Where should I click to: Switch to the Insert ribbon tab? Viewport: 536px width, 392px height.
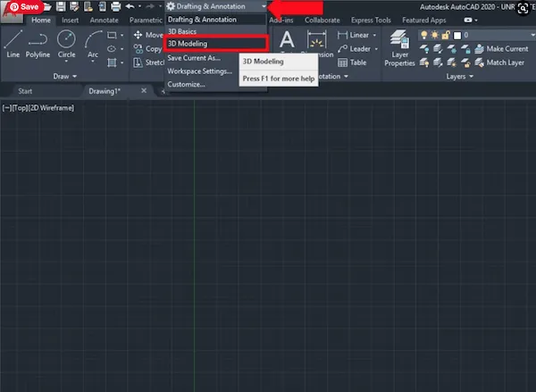[70, 20]
